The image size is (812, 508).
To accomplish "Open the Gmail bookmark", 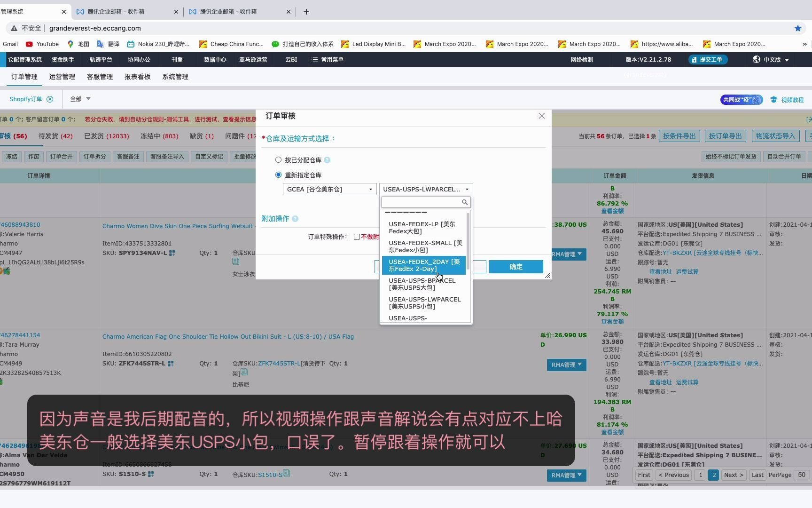I will click(x=10, y=44).
